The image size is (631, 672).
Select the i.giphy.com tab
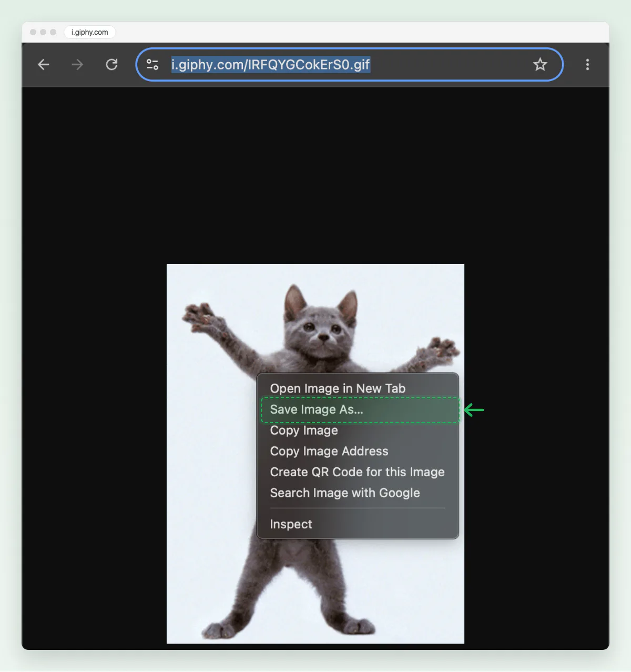click(90, 32)
